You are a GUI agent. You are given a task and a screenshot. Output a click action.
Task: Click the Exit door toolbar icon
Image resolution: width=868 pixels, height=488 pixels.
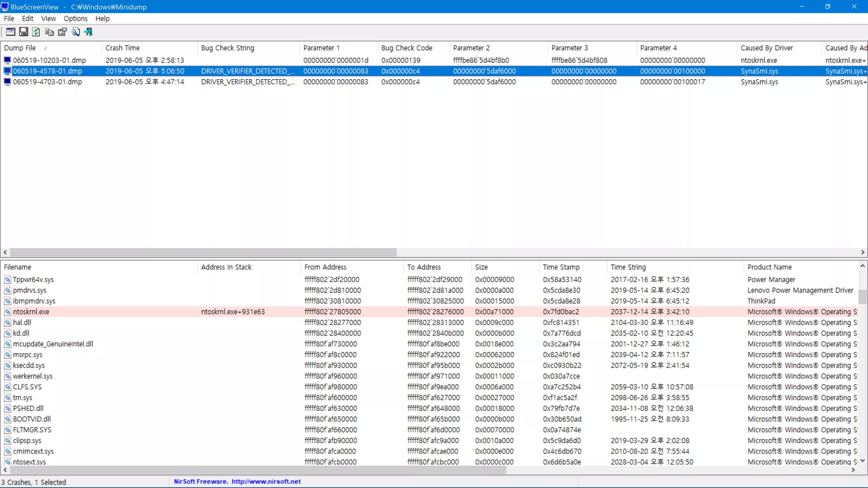89,32
